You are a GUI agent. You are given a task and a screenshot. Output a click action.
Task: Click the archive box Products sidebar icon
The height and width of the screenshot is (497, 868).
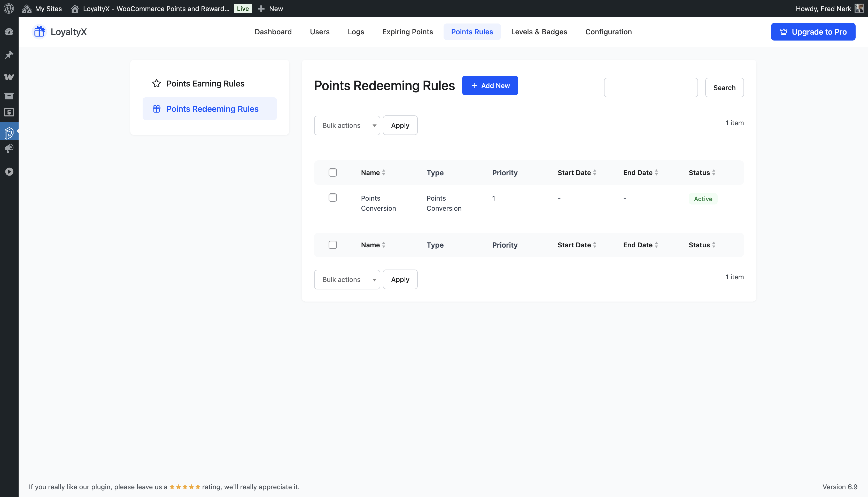(x=9, y=96)
